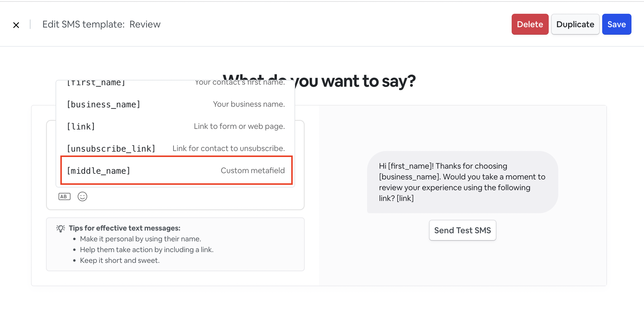Close the SMS template editor
The width and height of the screenshot is (644, 311).
[x=16, y=25]
